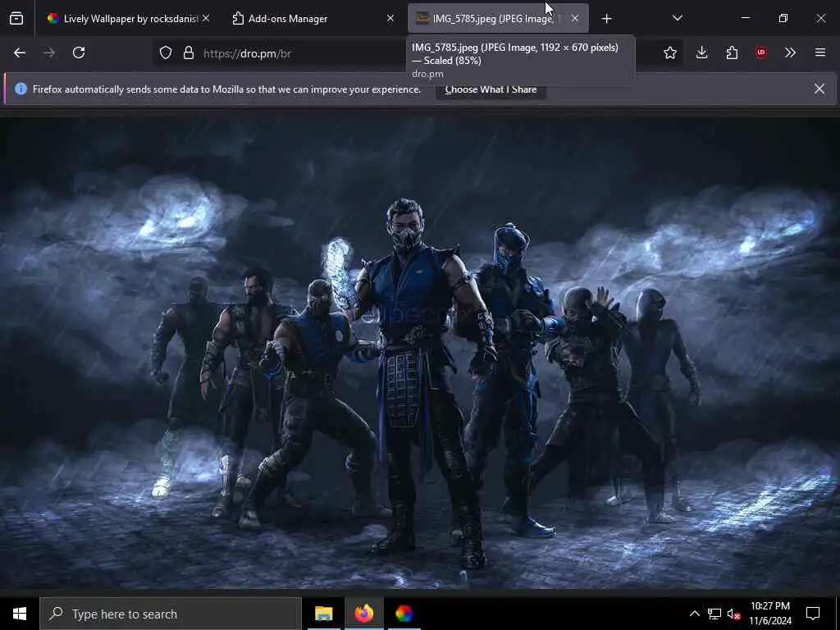Open uBlock Origin extension popup
The width and height of the screenshot is (840, 630).
tap(761, 52)
